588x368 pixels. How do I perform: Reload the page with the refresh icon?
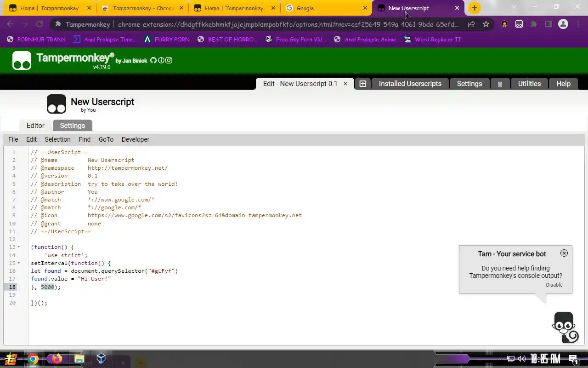(x=40, y=24)
